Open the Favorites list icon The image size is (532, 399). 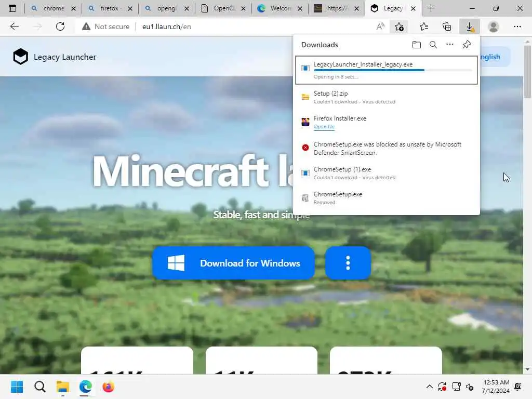424,26
